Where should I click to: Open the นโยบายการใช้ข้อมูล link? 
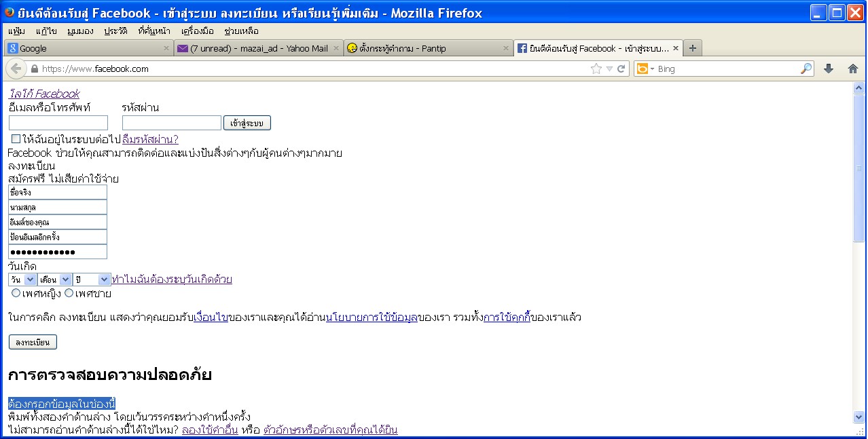coord(372,318)
